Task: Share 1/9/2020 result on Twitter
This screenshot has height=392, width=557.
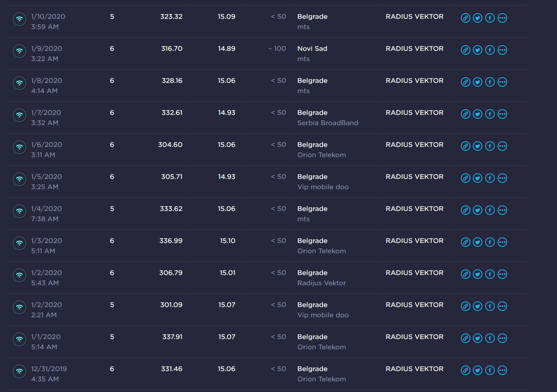Action: [478, 50]
